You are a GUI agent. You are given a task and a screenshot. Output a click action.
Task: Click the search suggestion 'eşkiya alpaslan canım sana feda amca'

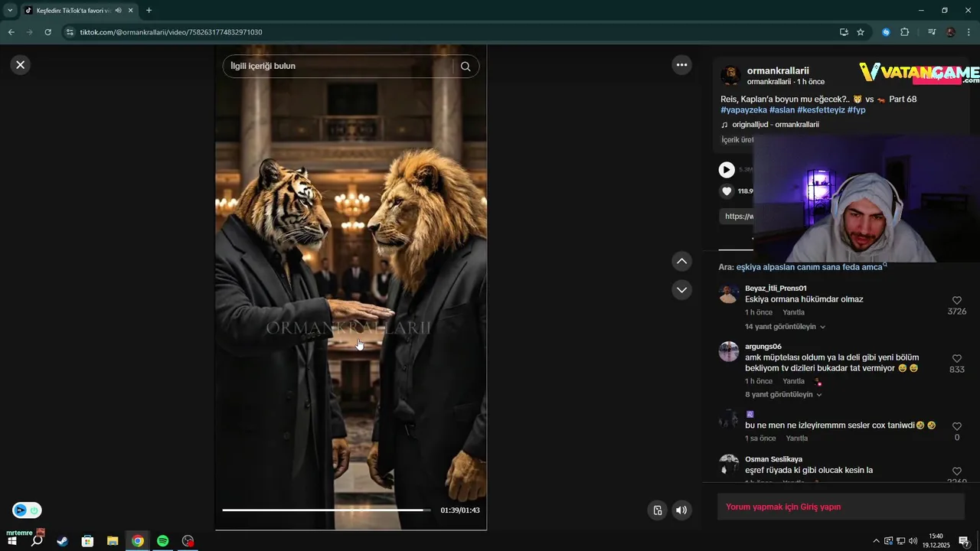(x=809, y=267)
